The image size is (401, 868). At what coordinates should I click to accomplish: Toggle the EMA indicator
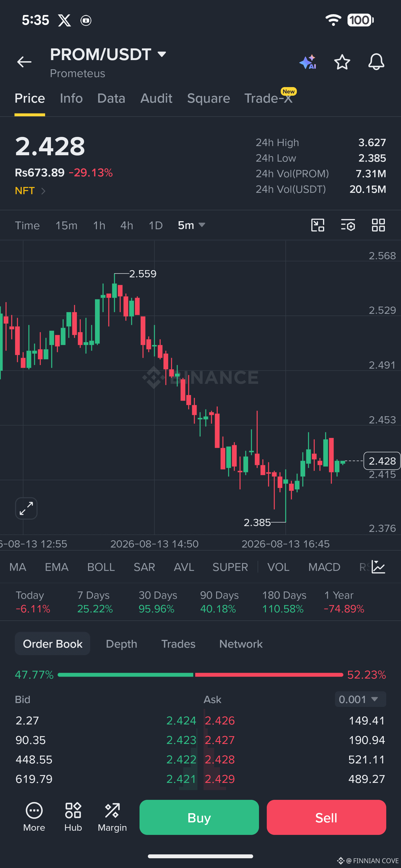click(57, 567)
